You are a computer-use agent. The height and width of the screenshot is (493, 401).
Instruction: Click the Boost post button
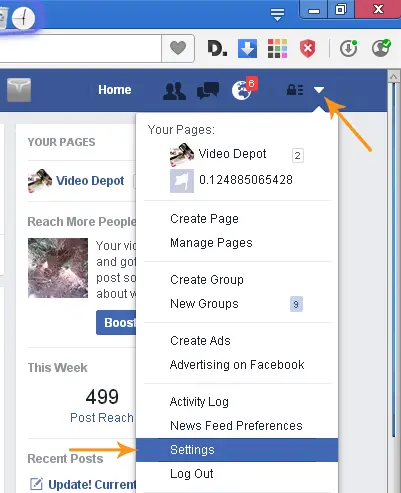[x=116, y=322]
